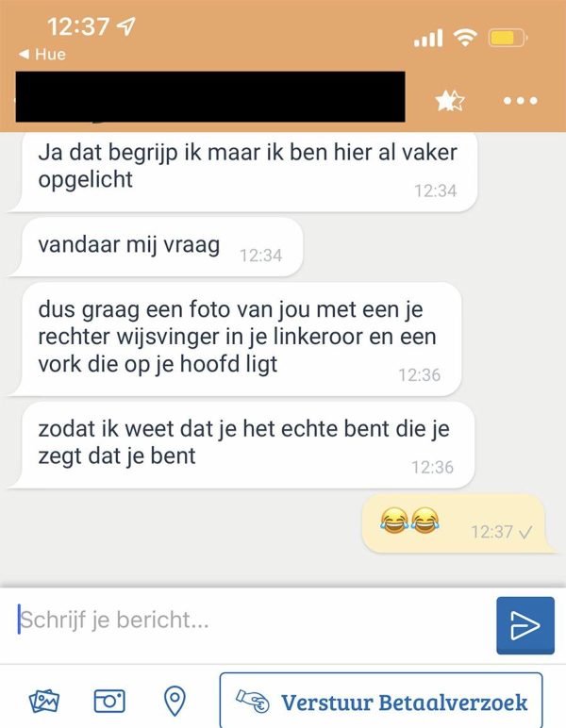
Task: Open the three-dots more options menu
Action: tap(521, 100)
